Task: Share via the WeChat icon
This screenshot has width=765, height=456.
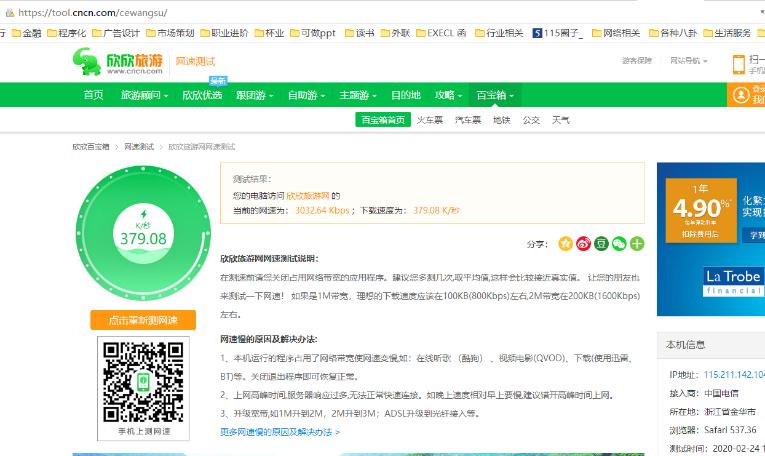Action: pos(619,243)
